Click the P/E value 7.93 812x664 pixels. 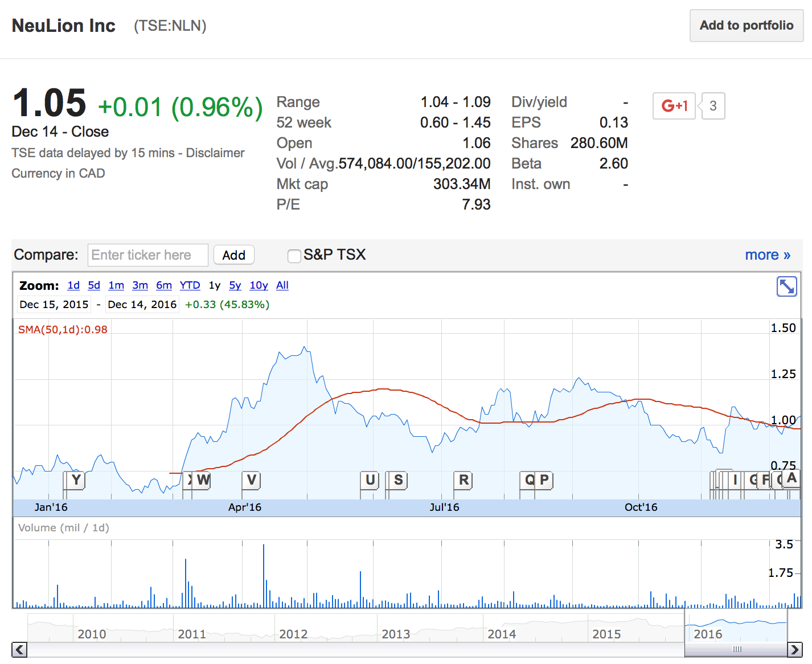click(x=476, y=204)
